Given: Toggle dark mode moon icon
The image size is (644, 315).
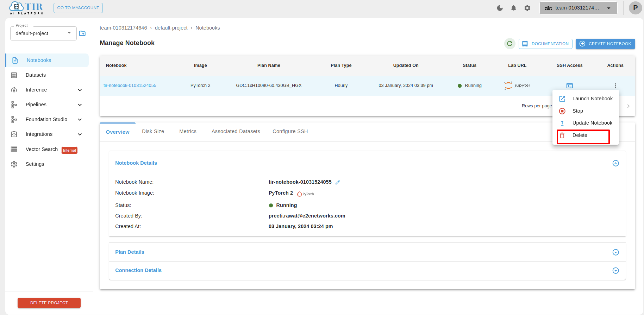Looking at the screenshot, I should point(500,8).
